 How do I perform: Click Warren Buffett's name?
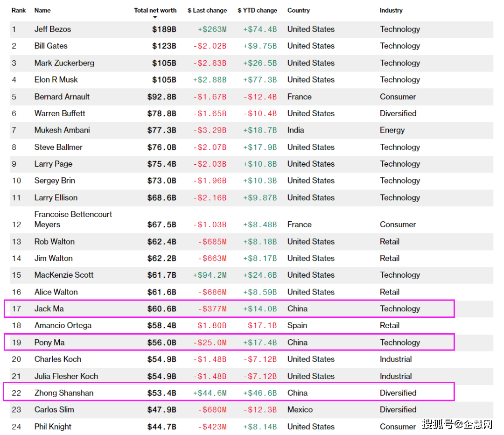click(x=60, y=113)
